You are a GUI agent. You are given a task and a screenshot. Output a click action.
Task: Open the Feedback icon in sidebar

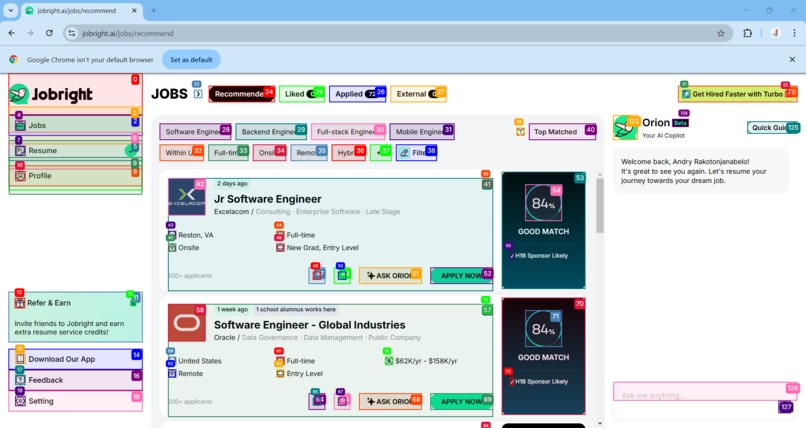(20, 380)
